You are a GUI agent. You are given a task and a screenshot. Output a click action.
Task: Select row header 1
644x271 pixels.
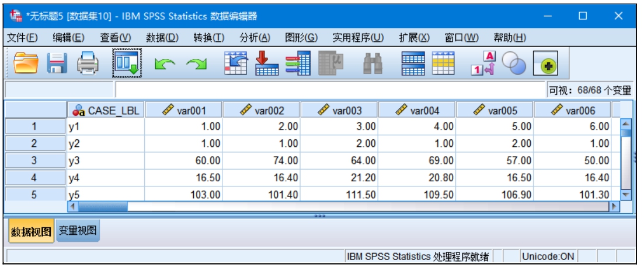(34, 126)
